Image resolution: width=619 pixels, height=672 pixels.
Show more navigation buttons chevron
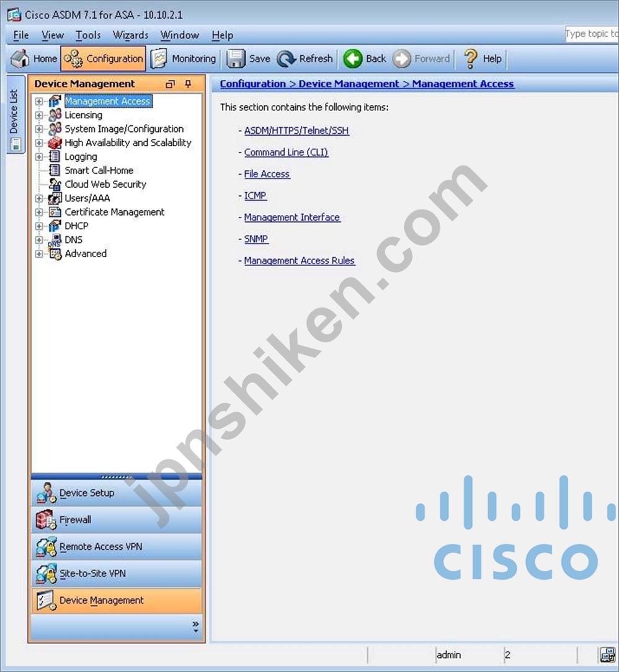tap(195, 627)
